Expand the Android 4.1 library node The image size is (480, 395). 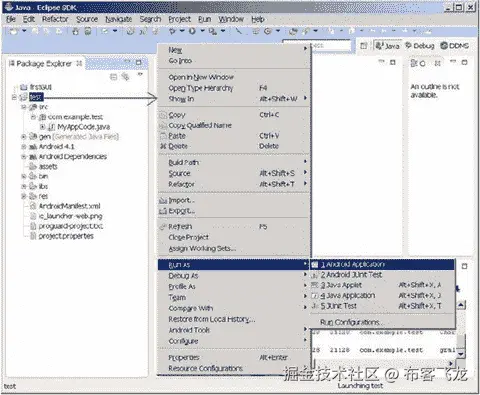(x=24, y=147)
